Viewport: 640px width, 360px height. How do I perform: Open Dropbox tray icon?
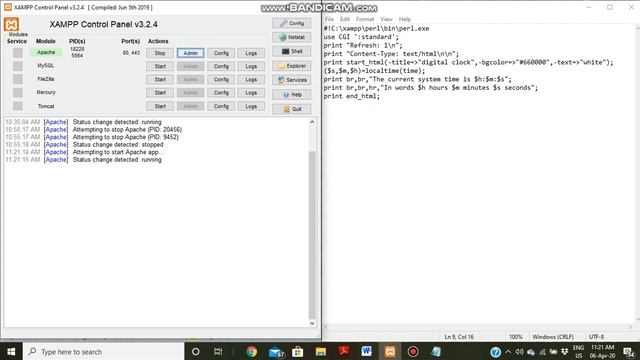pyautogui.click(x=564, y=352)
